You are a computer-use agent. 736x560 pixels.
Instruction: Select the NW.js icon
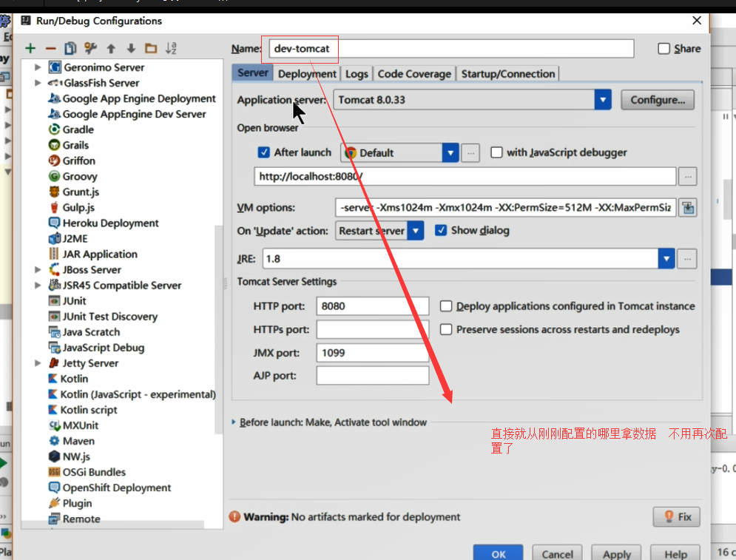[55, 456]
